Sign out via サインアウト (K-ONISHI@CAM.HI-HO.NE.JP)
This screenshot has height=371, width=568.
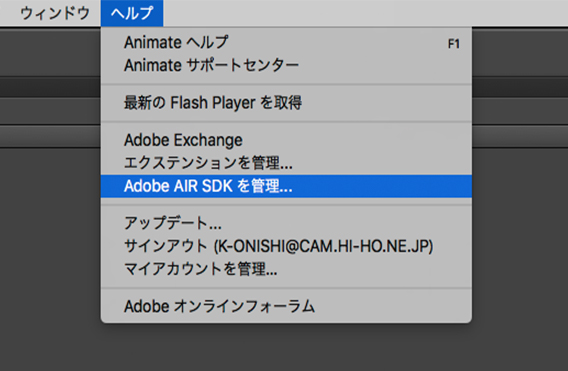286,246
